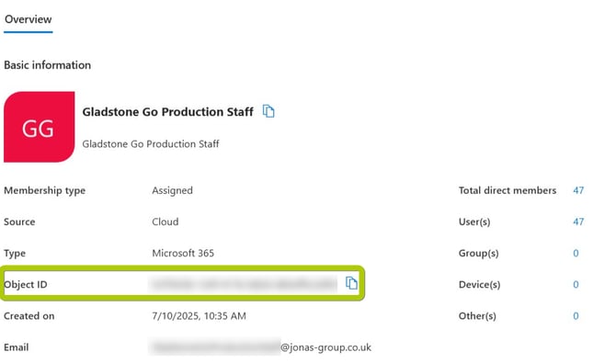Open the Device(s) count link
616x364 pixels.
click(x=576, y=285)
